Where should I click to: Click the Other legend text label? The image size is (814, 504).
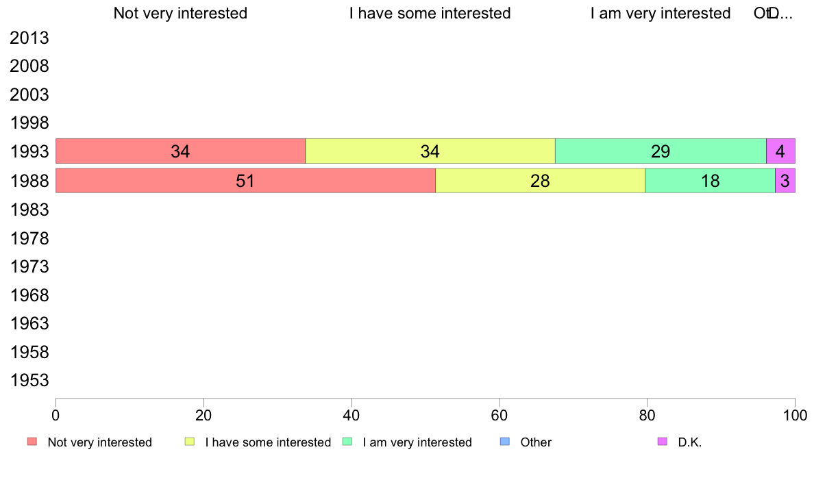[x=536, y=442]
